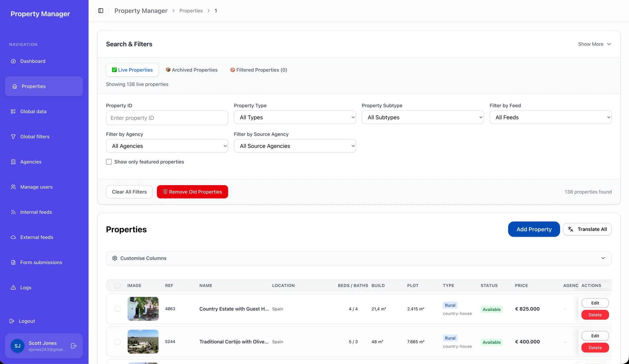Click the Internal feeds RSS icon
629x364 pixels.
click(x=13, y=212)
